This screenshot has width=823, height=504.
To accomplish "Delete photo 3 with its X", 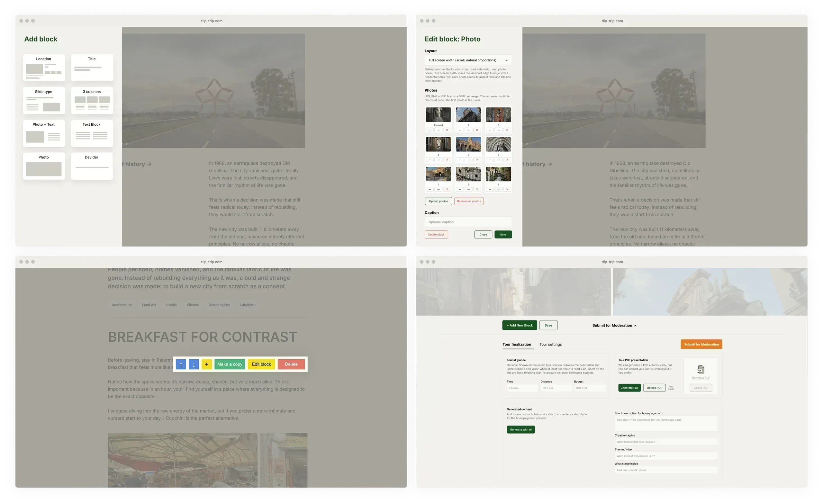I will [507, 130].
